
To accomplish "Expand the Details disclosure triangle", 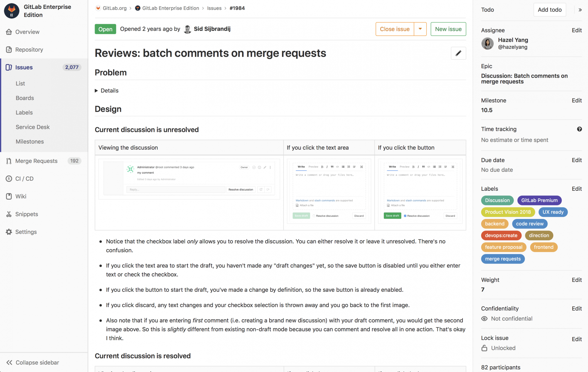I will pos(96,90).
